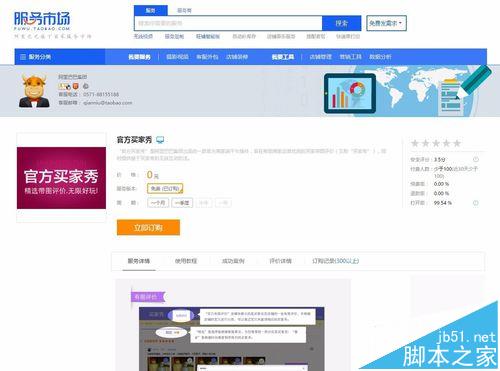Click the bull mascot avatar
This screenshot has height=371, width=500.
pos(34,91)
